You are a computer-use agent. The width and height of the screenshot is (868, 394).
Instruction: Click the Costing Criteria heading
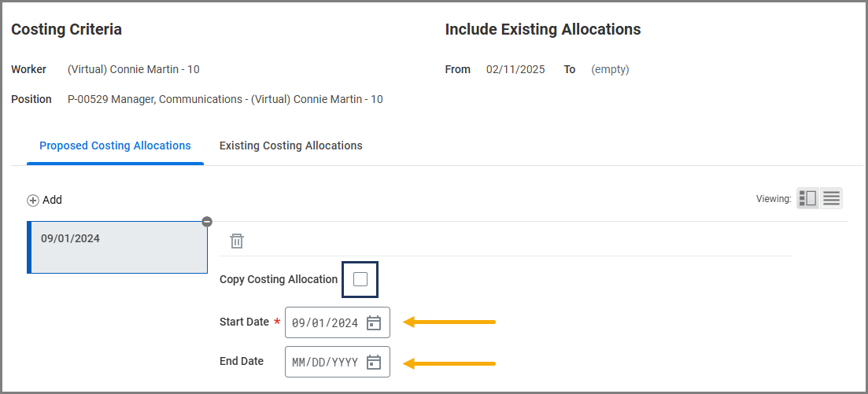pos(66,30)
